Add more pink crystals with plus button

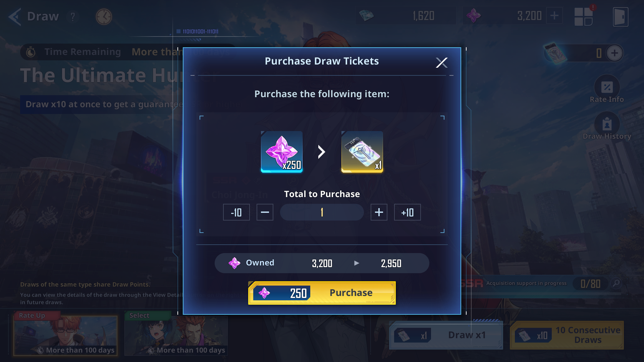[554, 15]
